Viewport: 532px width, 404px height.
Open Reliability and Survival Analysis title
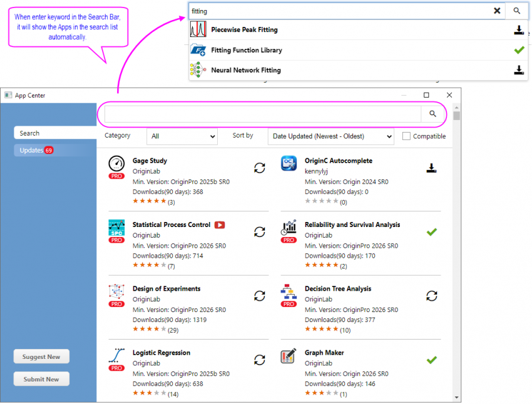tap(352, 225)
